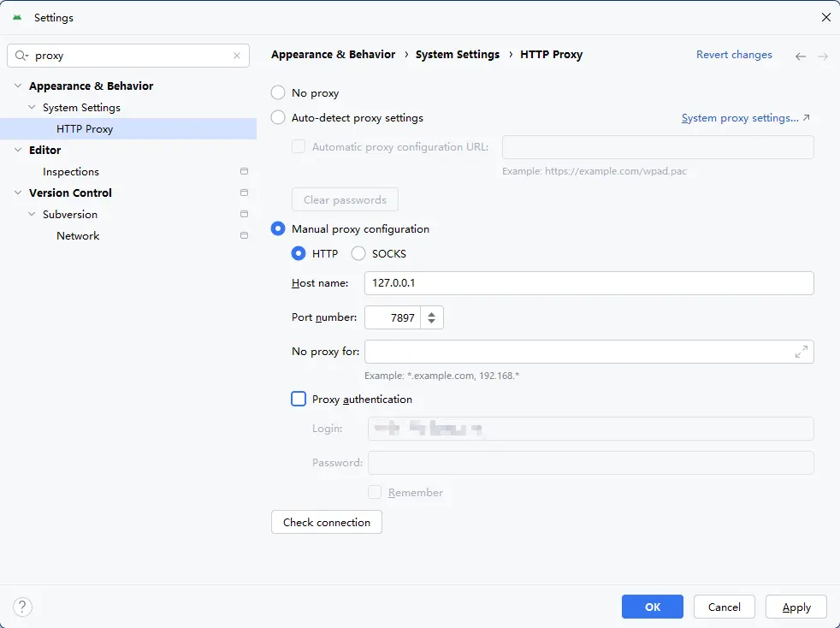Select the No proxy radio button
The width and height of the screenshot is (840, 628).
pyautogui.click(x=278, y=93)
